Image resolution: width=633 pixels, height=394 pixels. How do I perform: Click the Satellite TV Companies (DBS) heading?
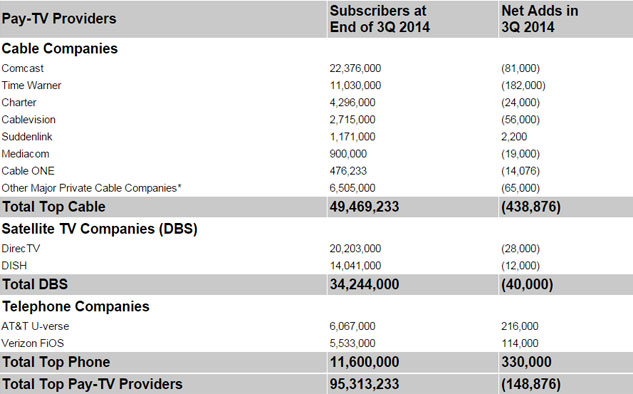pos(99,229)
